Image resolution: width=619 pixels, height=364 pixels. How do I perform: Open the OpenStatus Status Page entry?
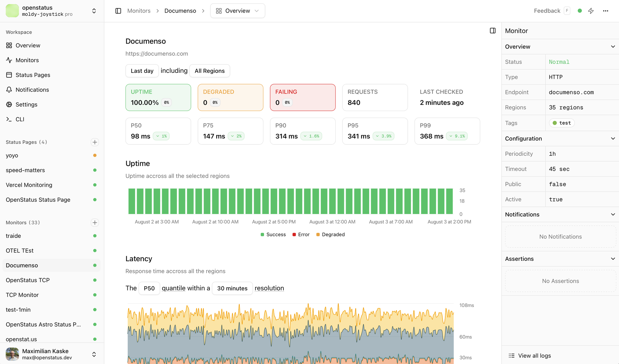52,200
